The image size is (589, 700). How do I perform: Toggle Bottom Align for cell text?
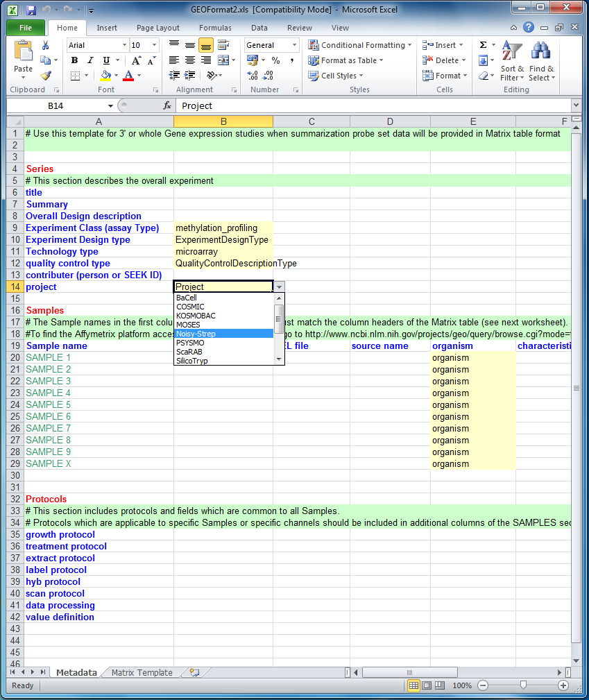click(x=206, y=45)
